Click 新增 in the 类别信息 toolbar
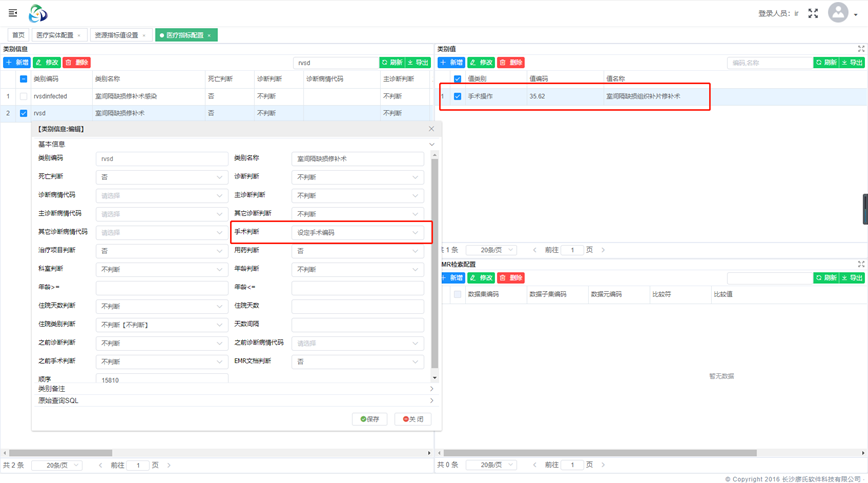The height and width of the screenshot is (483, 868). coord(17,63)
